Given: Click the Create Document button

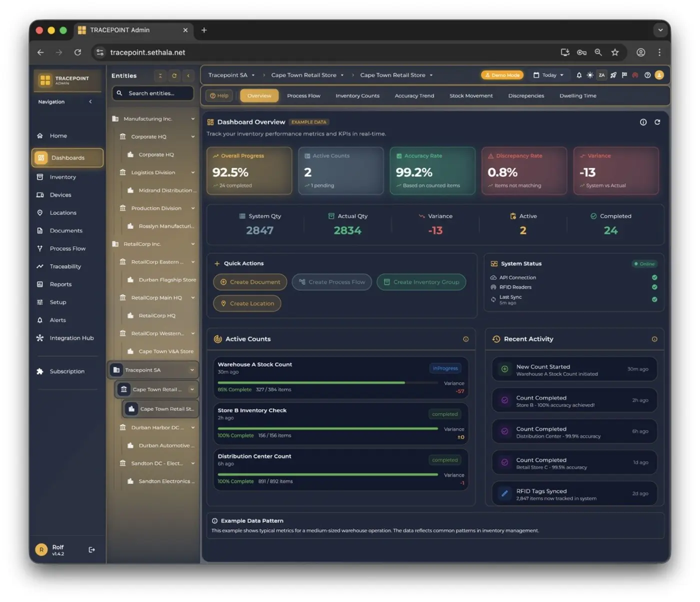Looking at the screenshot, I should 249,282.
